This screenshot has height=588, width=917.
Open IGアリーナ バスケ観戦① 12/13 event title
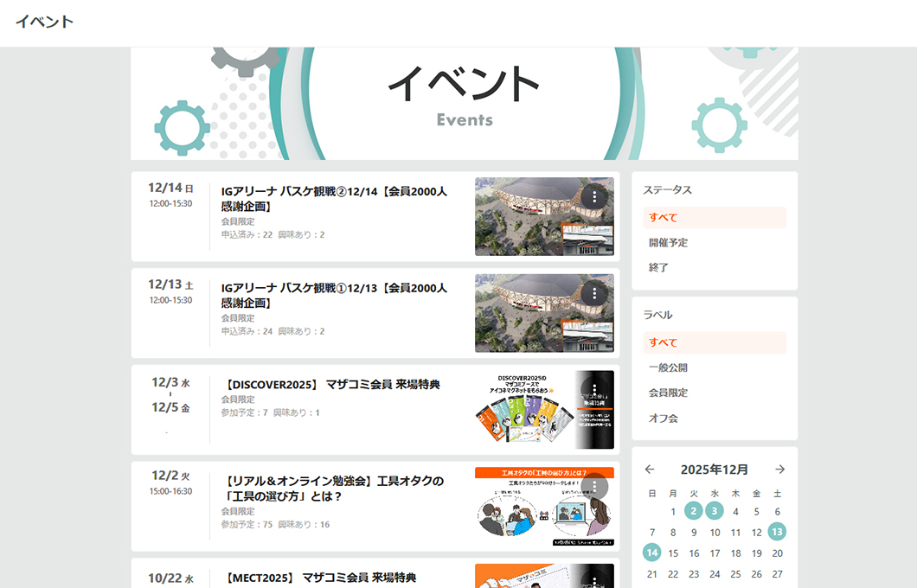pos(334,295)
